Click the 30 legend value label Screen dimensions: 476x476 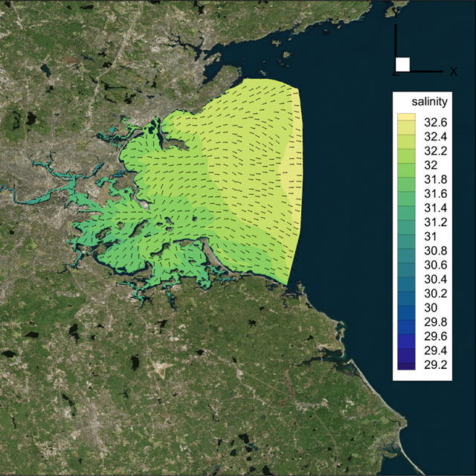431,307
